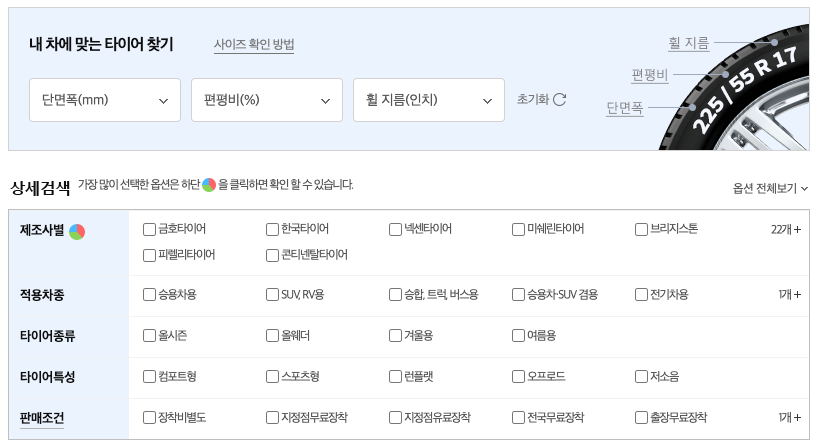815x446 pixels.
Task: Check 승용차용 checkbox
Action: point(149,295)
